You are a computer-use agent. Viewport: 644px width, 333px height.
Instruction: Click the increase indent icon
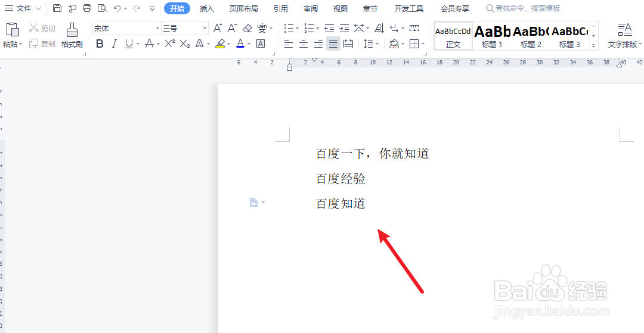[344, 29]
